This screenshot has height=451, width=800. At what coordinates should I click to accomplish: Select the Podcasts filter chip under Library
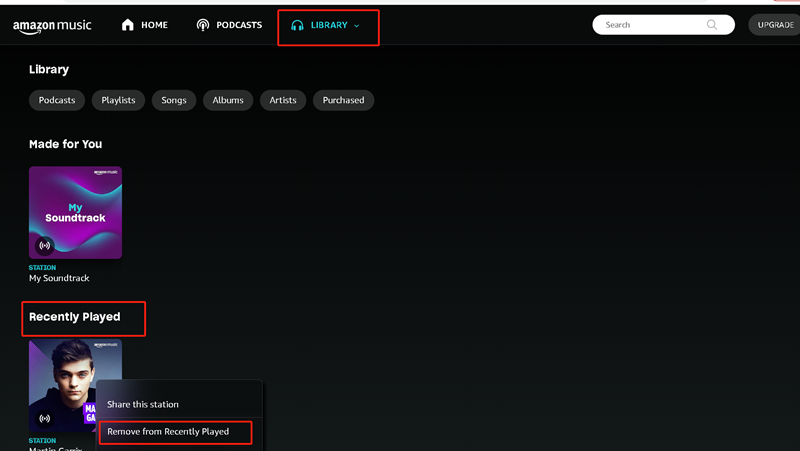tap(57, 100)
